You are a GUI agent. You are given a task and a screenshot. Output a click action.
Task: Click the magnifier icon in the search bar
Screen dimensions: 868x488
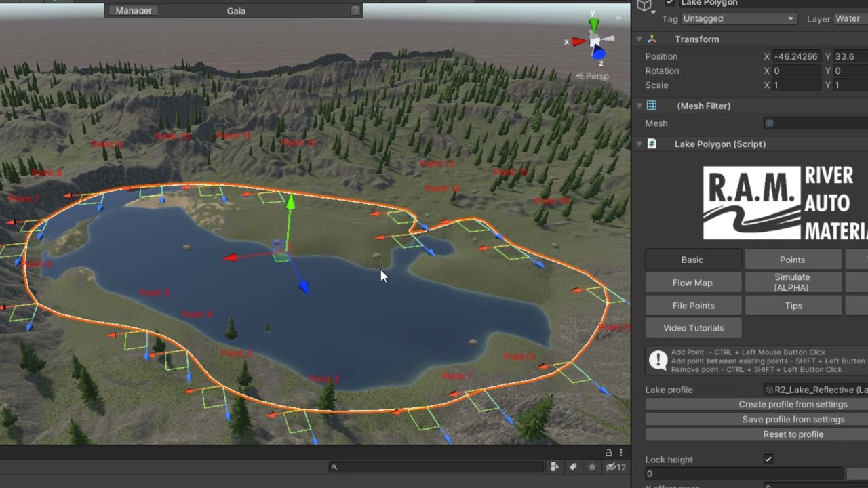tap(334, 467)
